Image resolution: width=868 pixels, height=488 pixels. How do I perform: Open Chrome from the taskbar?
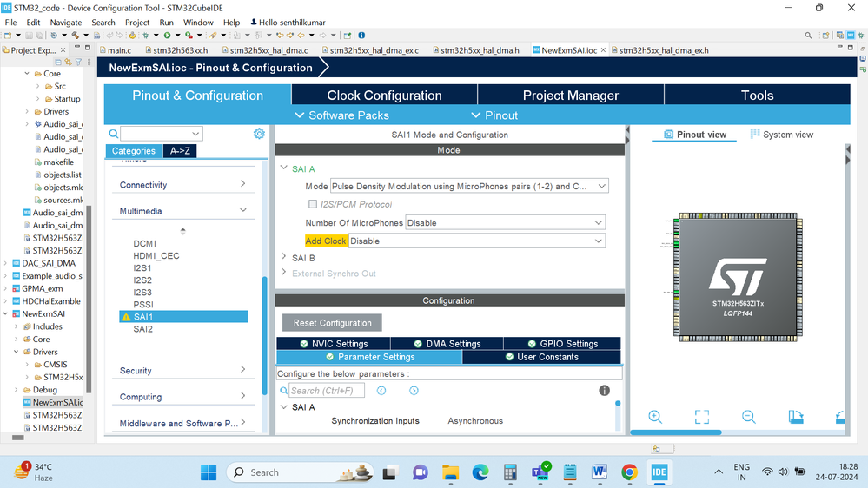[629, 472]
